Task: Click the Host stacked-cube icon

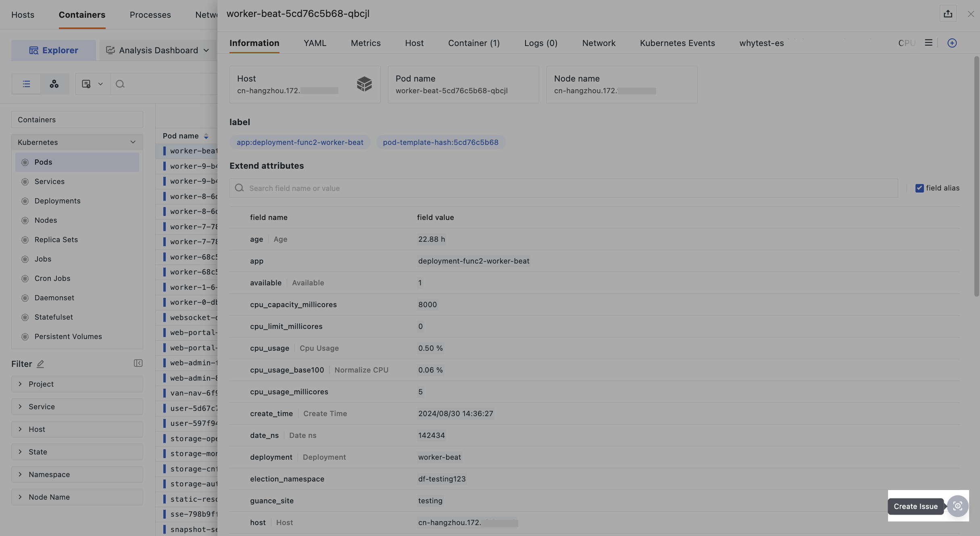Action: coord(364,84)
